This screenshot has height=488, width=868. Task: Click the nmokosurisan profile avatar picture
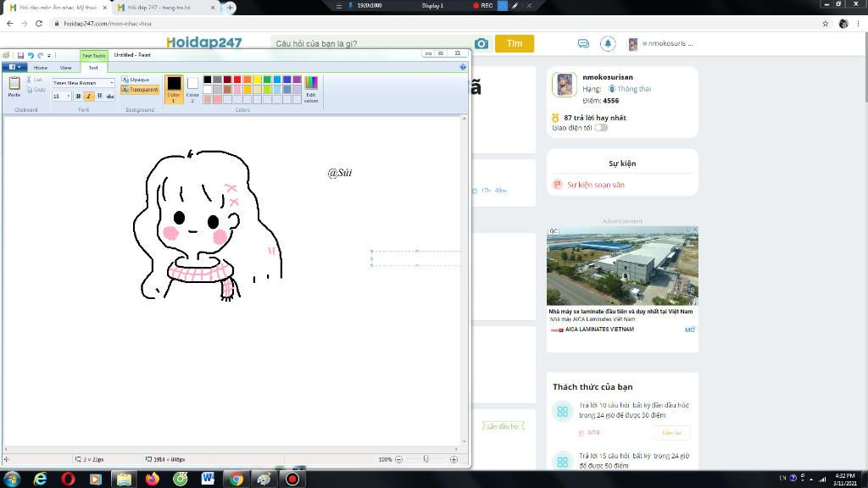[x=564, y=86]
